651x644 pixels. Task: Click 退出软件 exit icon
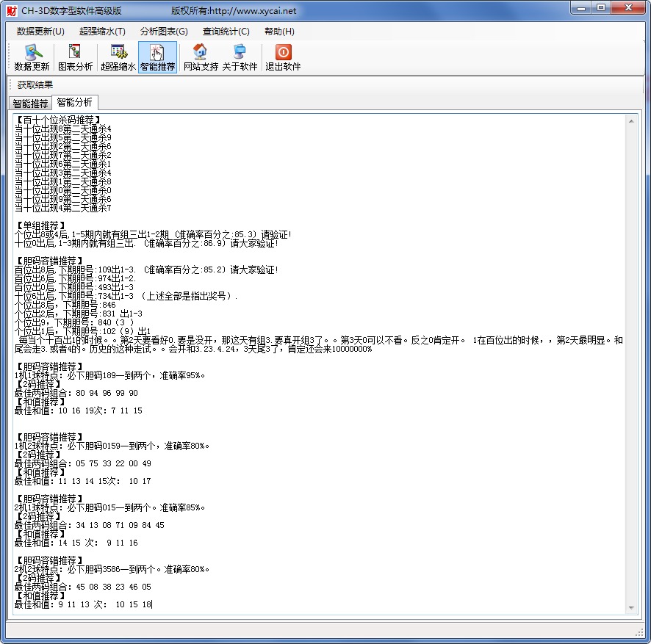coord(283,57)
